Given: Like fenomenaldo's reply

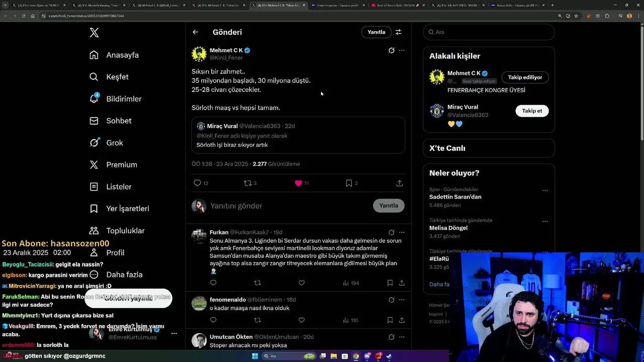Looking at the screenshot, I should [x=301, y=320].
